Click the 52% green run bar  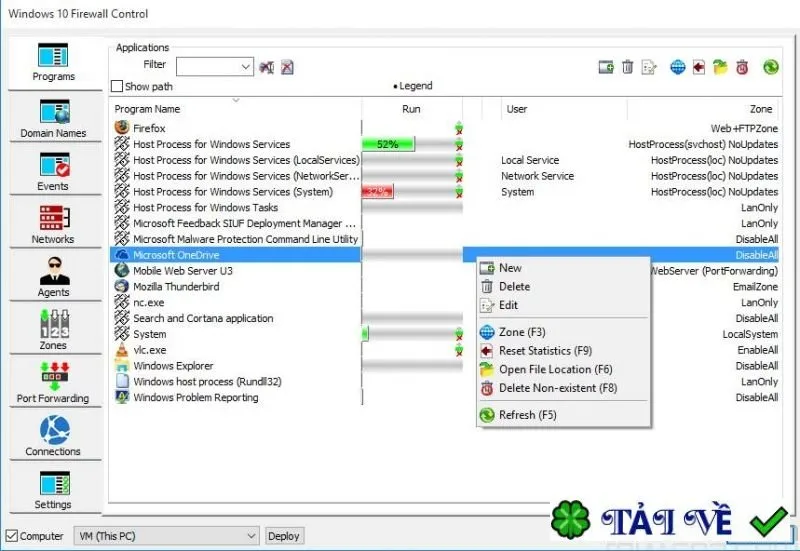(x=388, y=144)
